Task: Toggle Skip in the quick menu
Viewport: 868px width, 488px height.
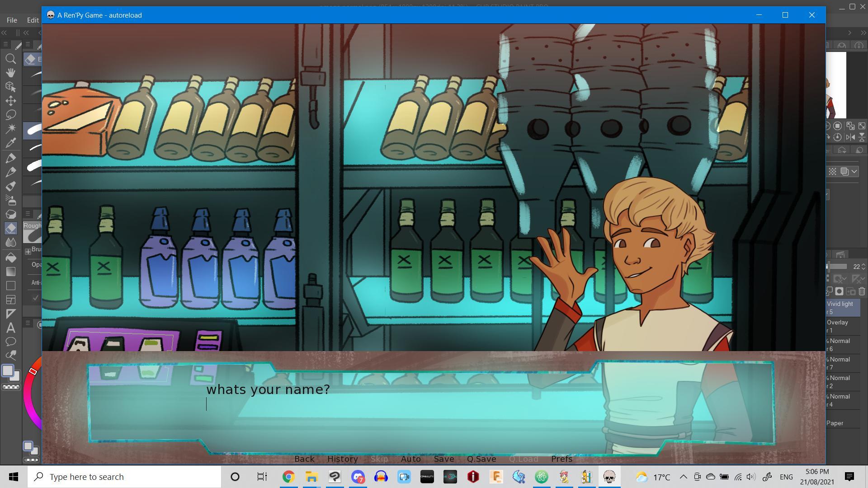Action: 379,459
